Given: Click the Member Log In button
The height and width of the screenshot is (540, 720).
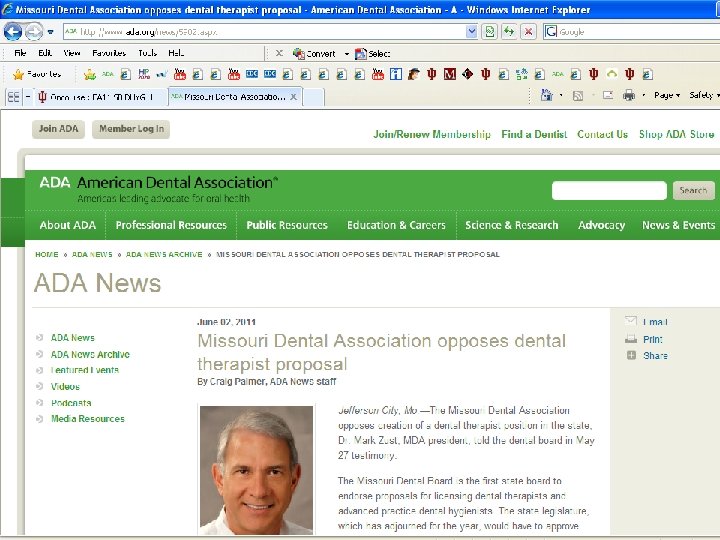Looking at the screenshot, I should click(x=131, y=129).
